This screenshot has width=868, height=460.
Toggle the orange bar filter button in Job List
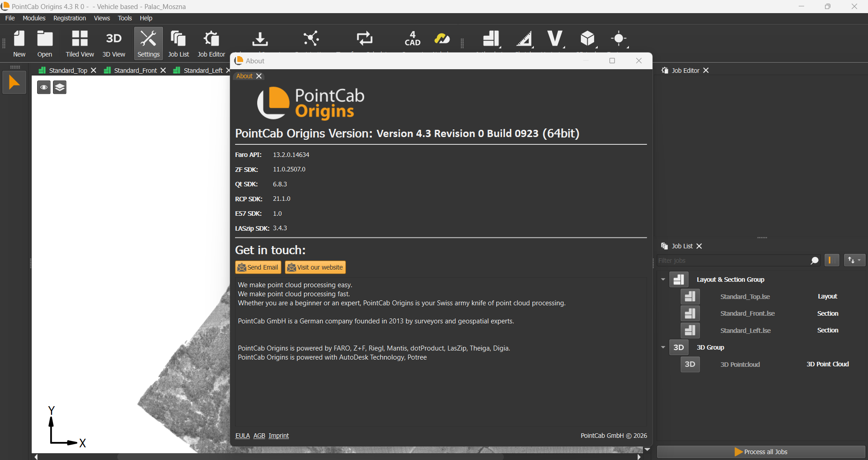click(x=832, y=260)
